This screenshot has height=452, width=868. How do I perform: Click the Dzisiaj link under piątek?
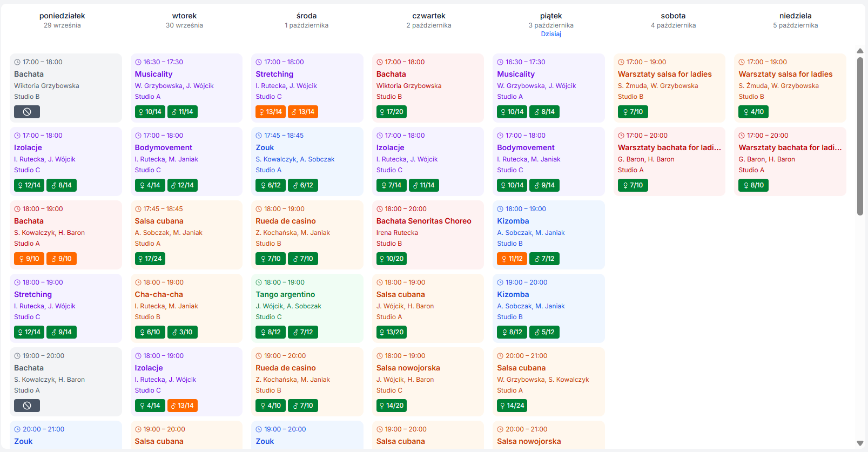551,34
